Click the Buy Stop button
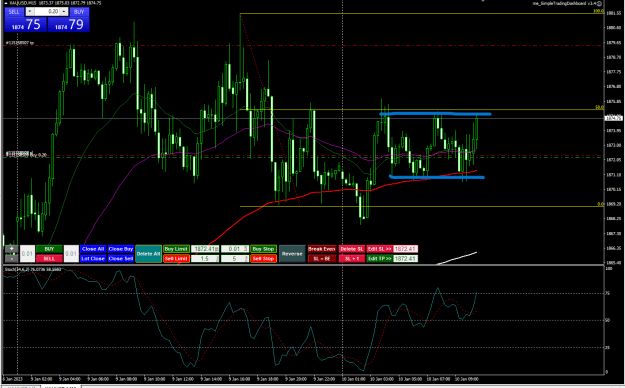The height and width of the screenshot is (388, 625). click(x=263, y=249)
